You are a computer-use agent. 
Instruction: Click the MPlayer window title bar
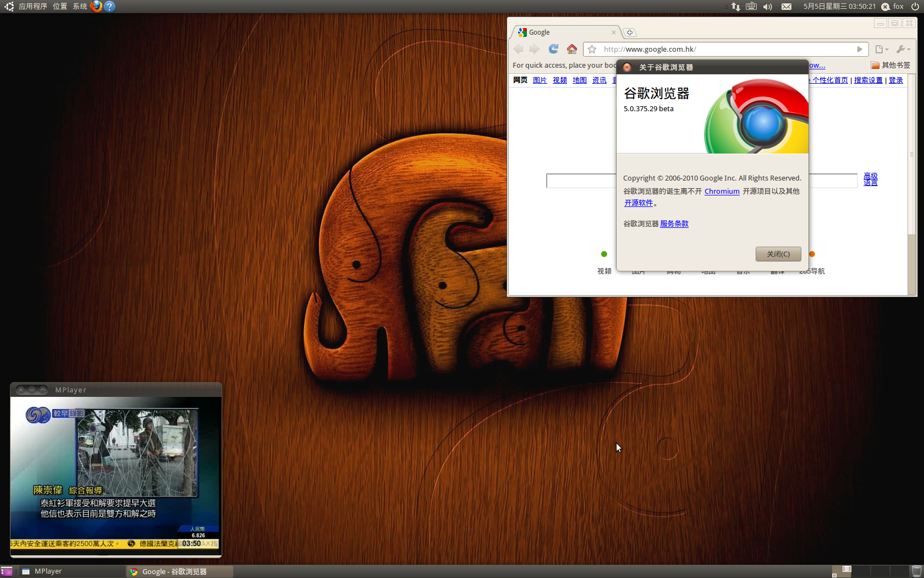pyautogui.click(x=116, y=390)
